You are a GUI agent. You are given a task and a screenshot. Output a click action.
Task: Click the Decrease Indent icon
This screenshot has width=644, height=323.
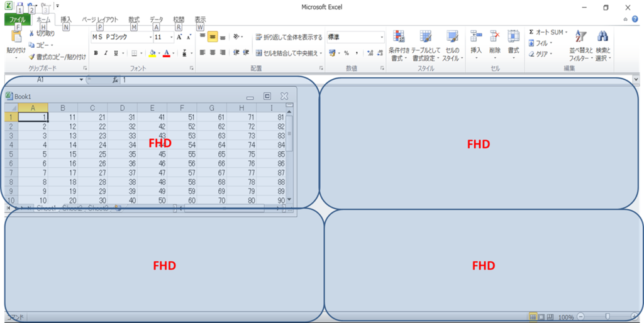(236, 53)
